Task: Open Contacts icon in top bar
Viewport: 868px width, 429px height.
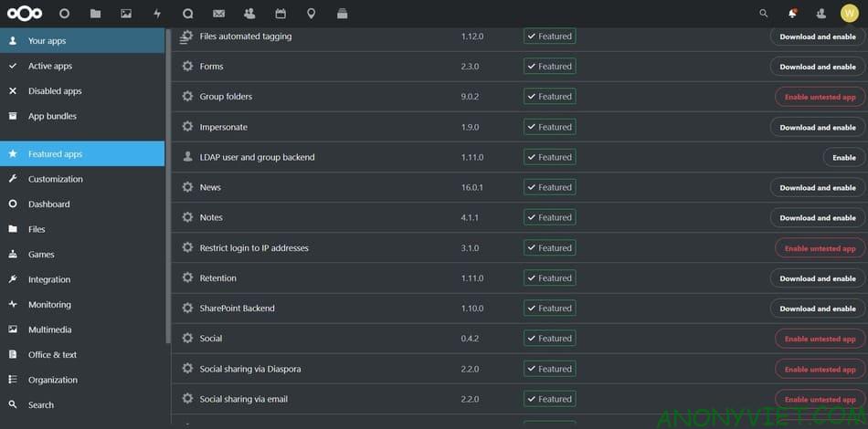Action: click(249, 14)
